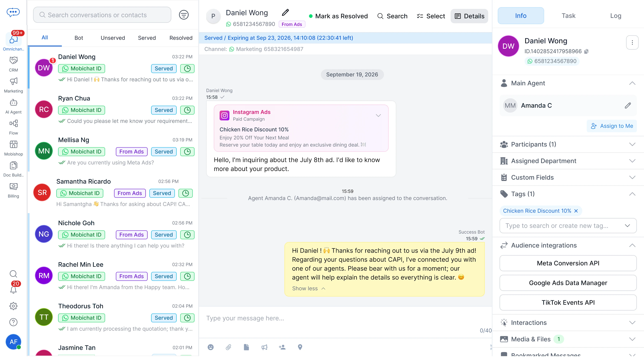Open the Doc Builder section

(13, 169)
